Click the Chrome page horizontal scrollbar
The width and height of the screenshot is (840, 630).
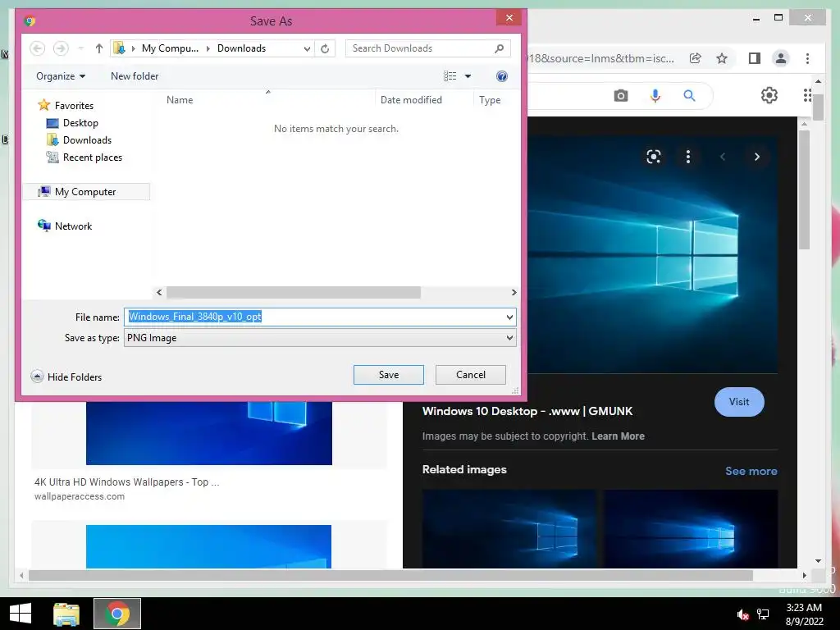click(390, 575)
